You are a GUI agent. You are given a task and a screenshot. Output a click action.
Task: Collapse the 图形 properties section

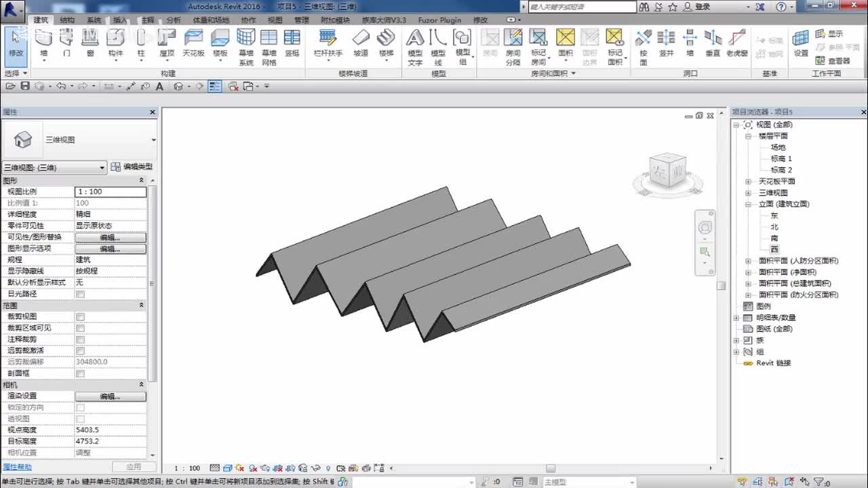coord(142,180)
